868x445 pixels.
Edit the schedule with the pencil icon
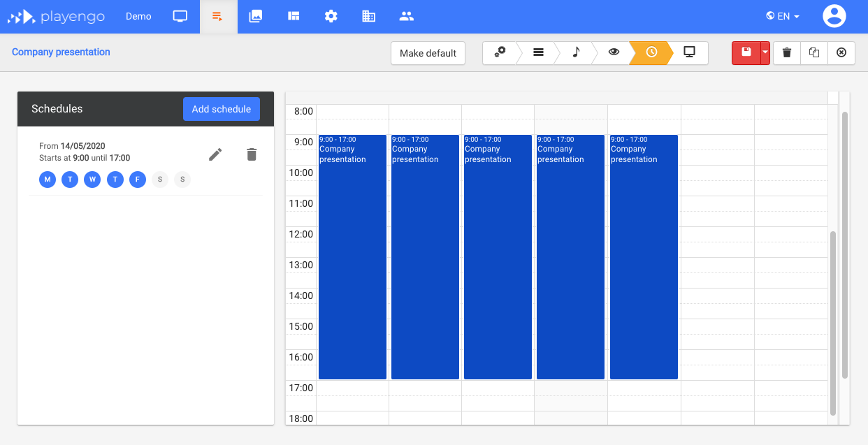(216, 154)
